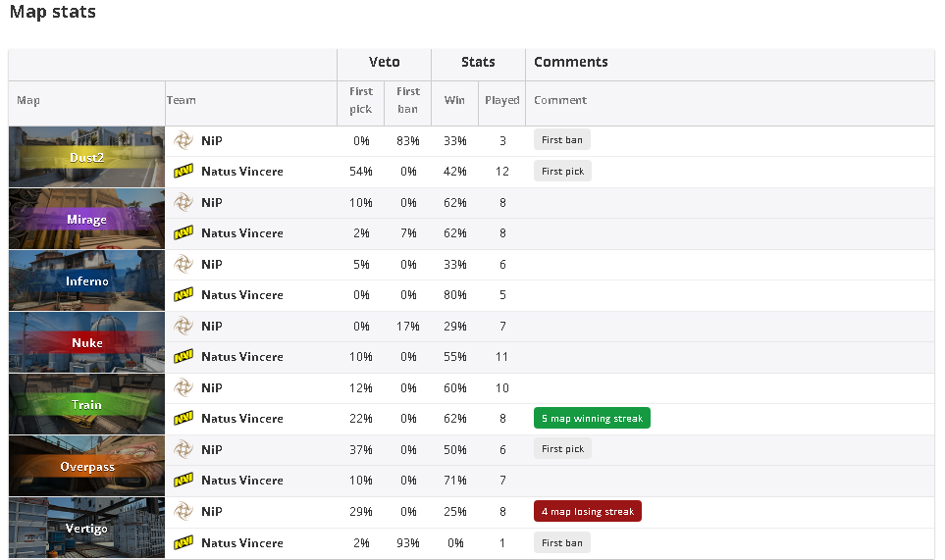Select the Inferno map image
945x560 pixels.
pos(86,280)
